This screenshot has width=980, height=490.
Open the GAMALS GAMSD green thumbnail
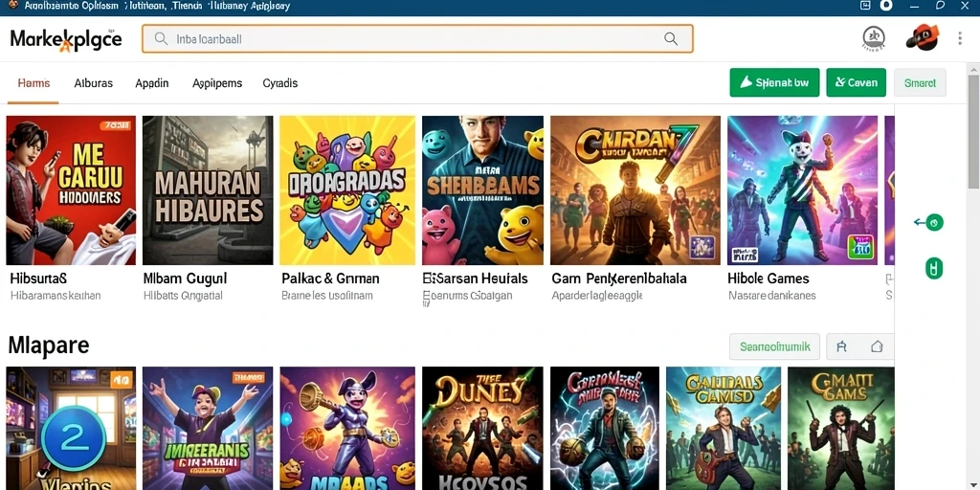pos(724,428)
